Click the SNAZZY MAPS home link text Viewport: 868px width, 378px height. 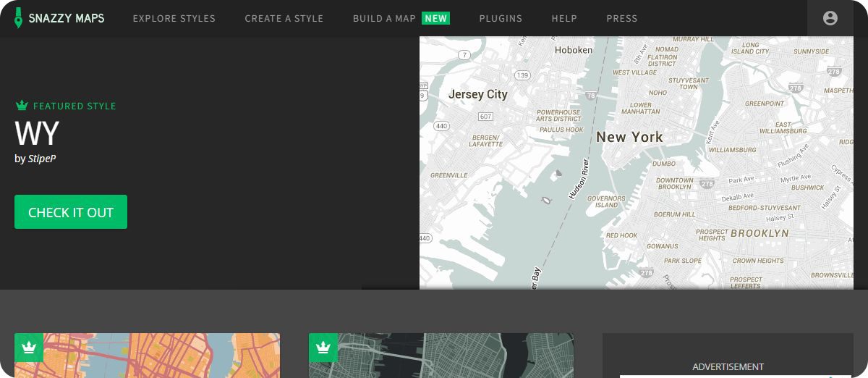[67, 18]
